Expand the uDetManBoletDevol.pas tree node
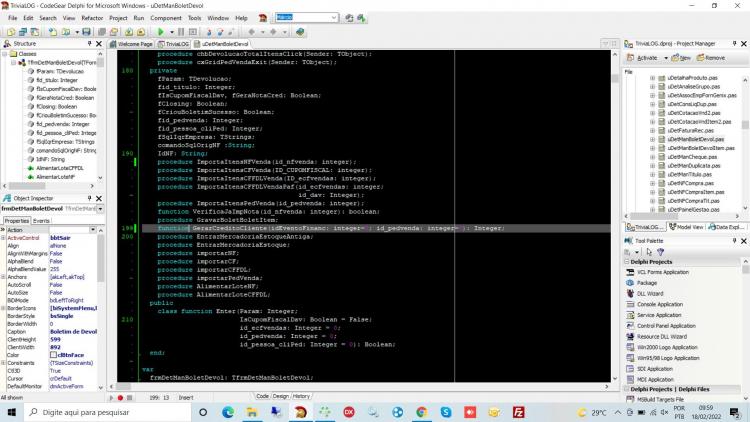 [652, 139]
